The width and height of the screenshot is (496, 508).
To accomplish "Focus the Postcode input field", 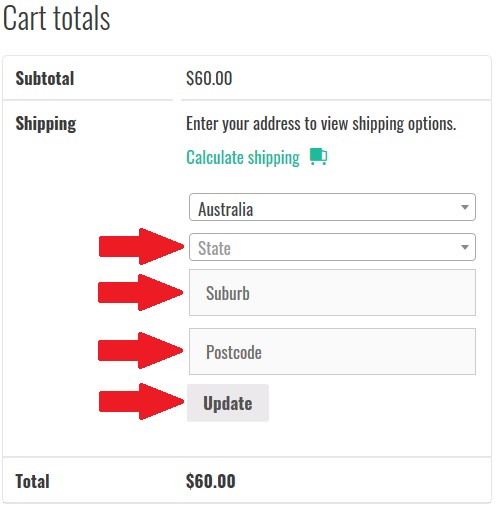I will 332,352.
